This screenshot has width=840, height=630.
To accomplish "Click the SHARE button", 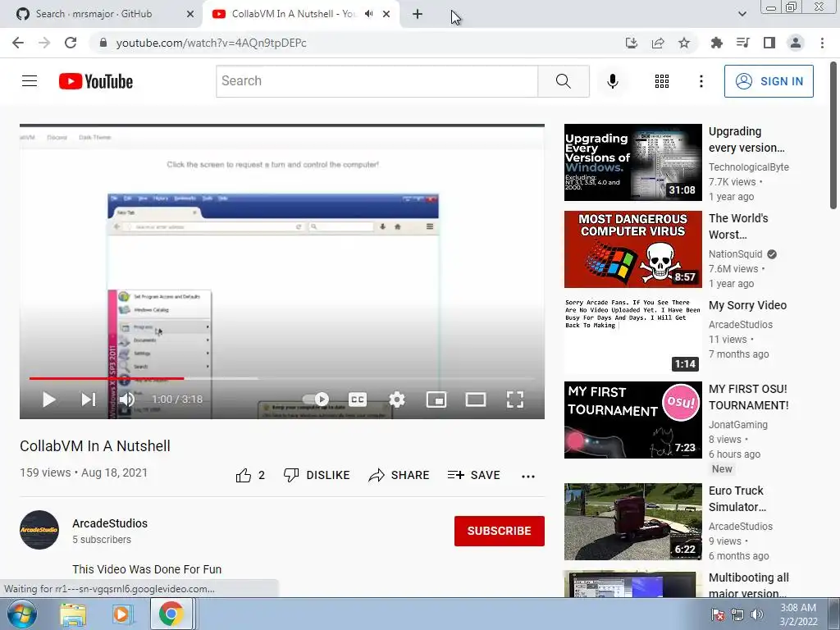I will pyautogui.click(x=399, y=475).
